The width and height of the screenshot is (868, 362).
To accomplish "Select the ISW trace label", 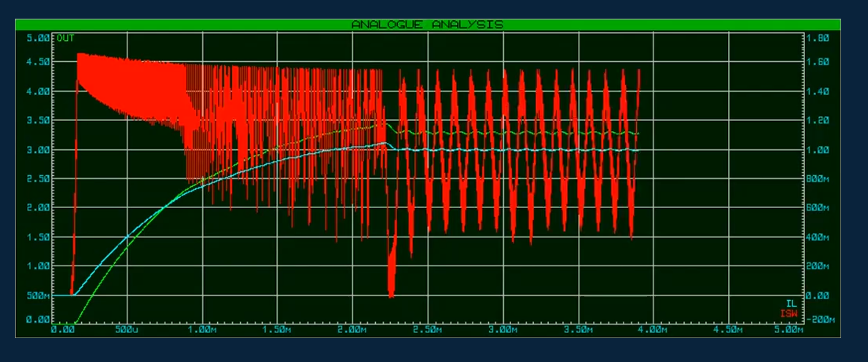I will pyautogui.click(x=789, y=313).
